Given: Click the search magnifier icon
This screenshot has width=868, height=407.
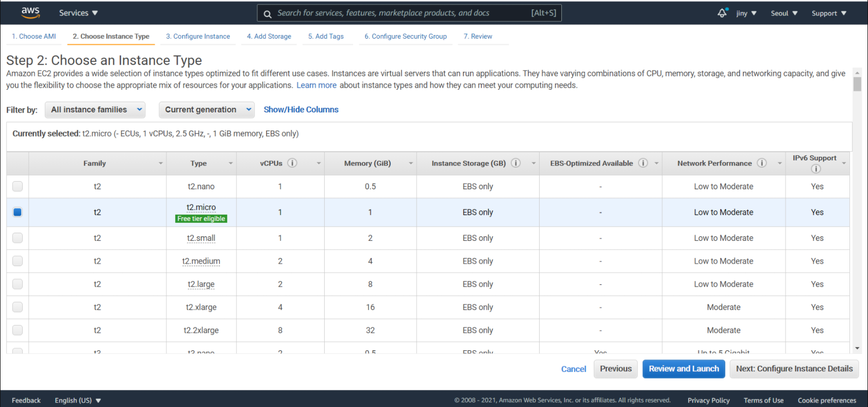Looking at the screenshot, I should [268, 14].
